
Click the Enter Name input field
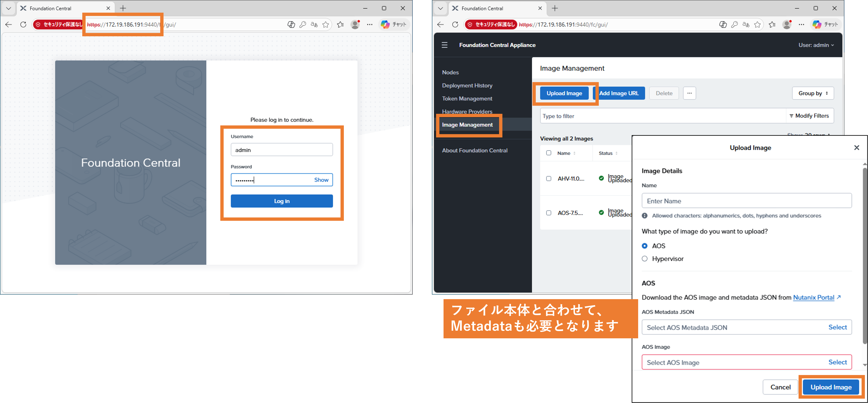(746, 201)
